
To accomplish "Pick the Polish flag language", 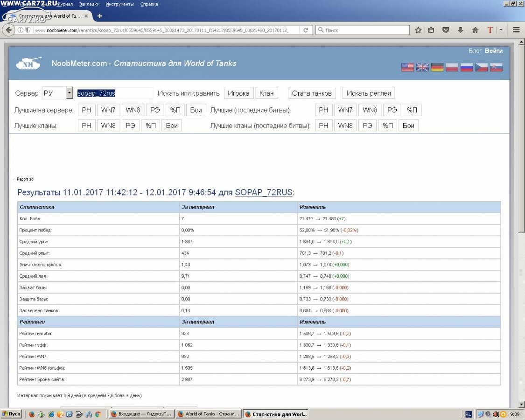I will click(x=452, y=67).
